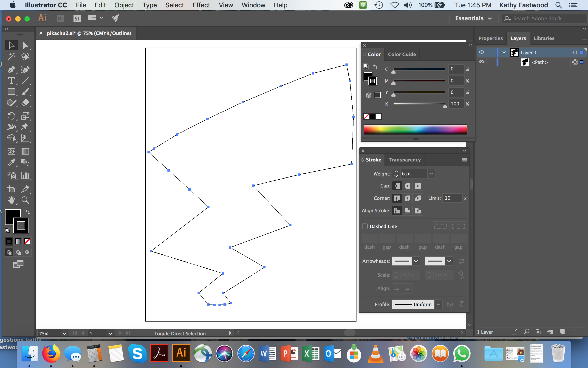Open Adobe Bridge from Br icon

tap(60, 18)
